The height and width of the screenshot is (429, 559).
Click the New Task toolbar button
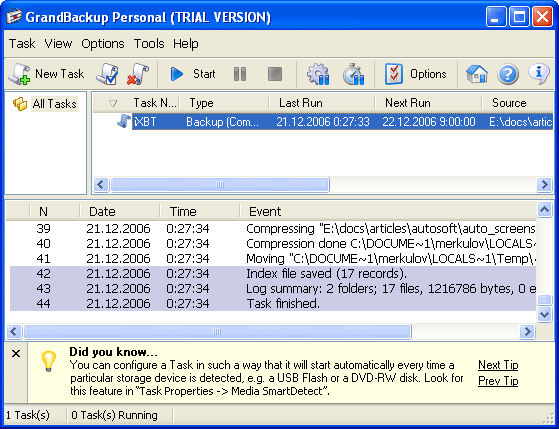46,74
